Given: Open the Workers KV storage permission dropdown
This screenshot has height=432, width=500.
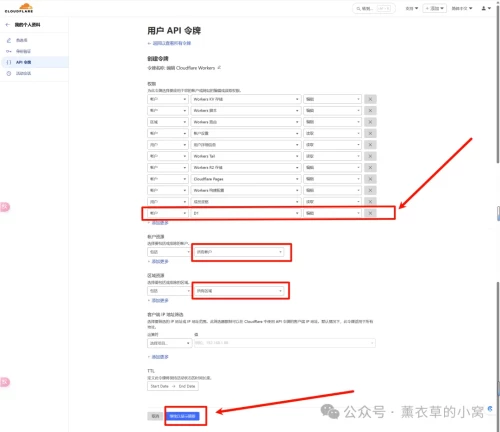Looking at the screenshot, I should (246, 99).
